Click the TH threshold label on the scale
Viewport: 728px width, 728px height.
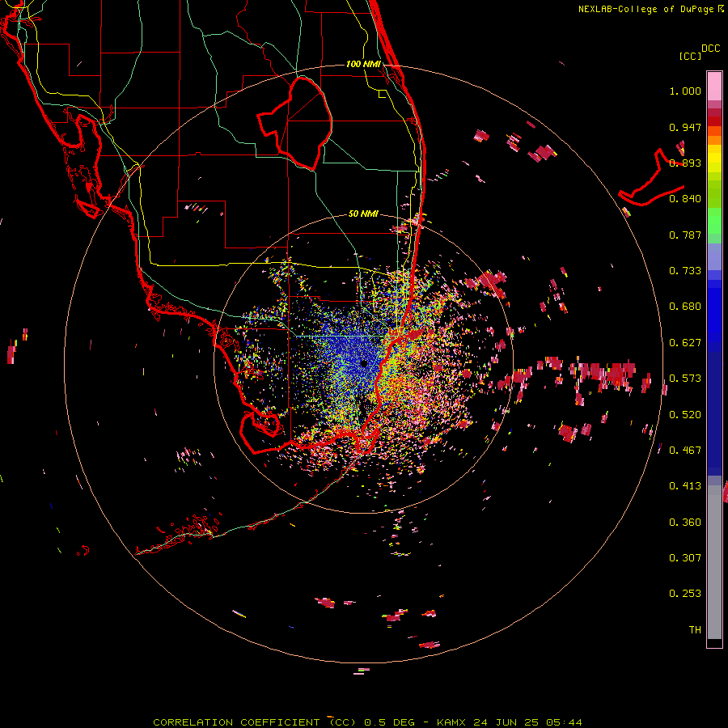tap(695, 630)
